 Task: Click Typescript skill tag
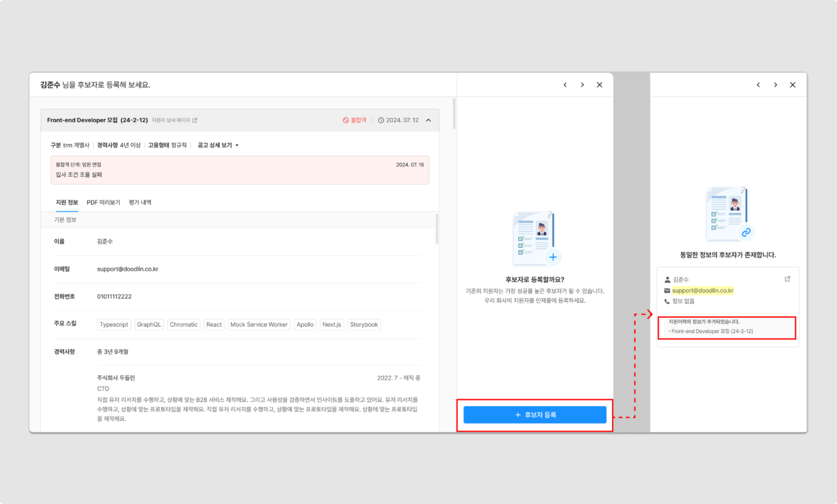(114, 324)
